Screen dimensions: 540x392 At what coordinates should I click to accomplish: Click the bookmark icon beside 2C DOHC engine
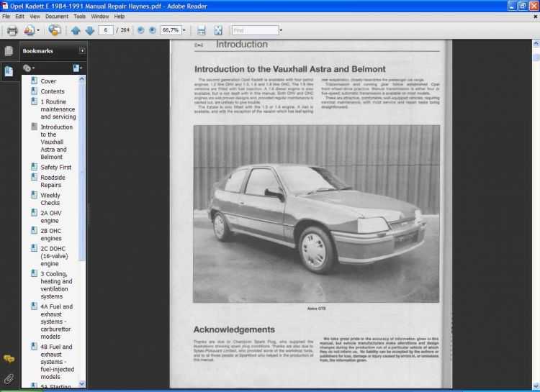pyautogui.click(x=34, y=248)
